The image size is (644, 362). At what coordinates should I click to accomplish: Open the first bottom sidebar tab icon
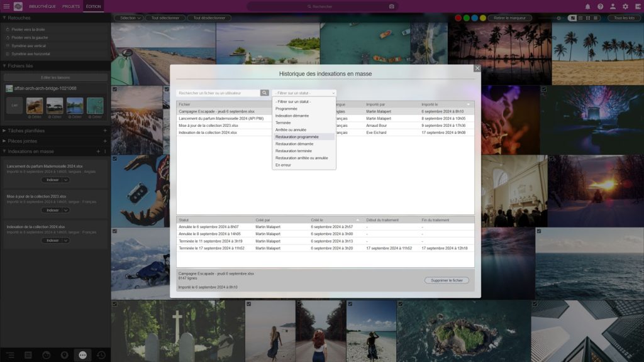10,355
